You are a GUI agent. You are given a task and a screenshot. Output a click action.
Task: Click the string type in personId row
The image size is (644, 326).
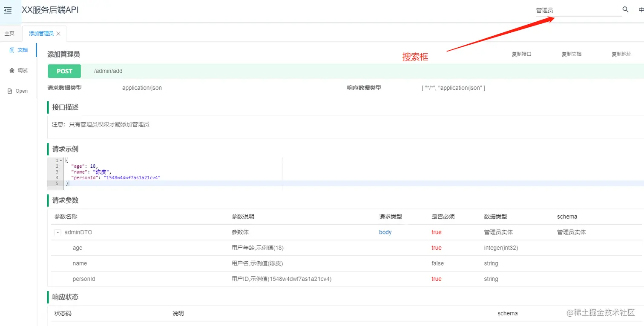491,279
